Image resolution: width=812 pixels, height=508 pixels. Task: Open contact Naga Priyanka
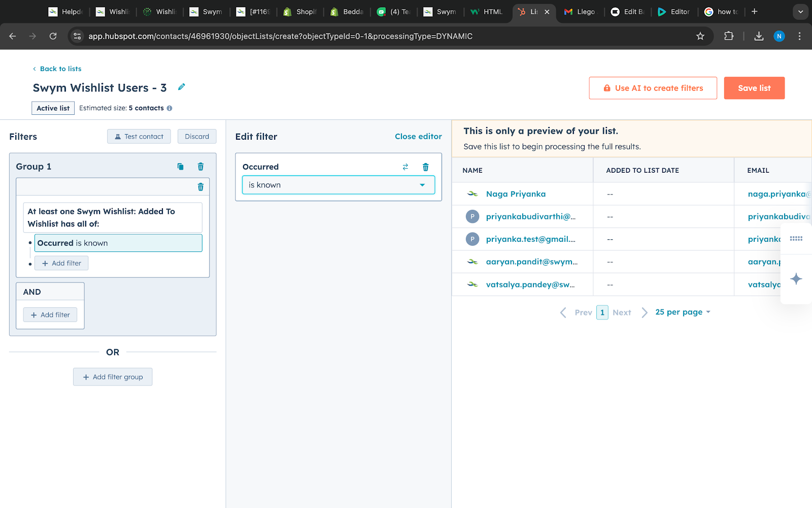point(516,194)
